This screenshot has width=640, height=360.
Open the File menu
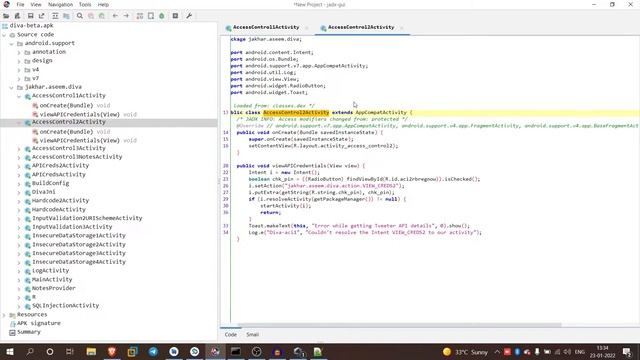(20, 4)
